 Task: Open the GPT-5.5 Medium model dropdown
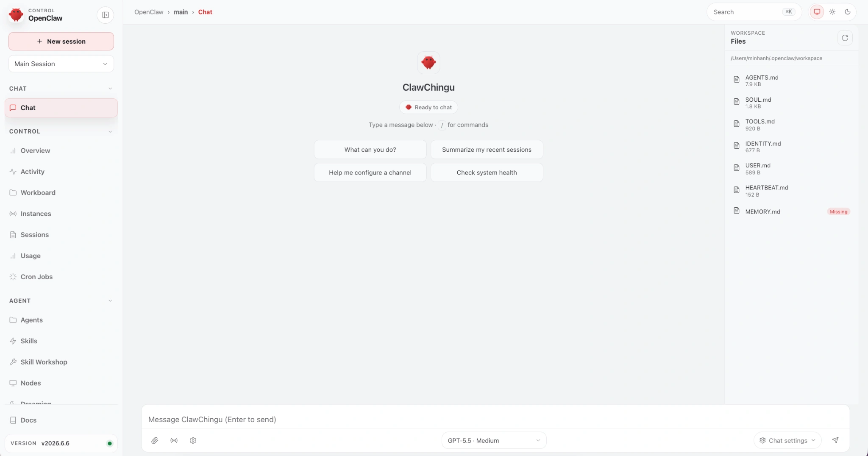point(494,440)
